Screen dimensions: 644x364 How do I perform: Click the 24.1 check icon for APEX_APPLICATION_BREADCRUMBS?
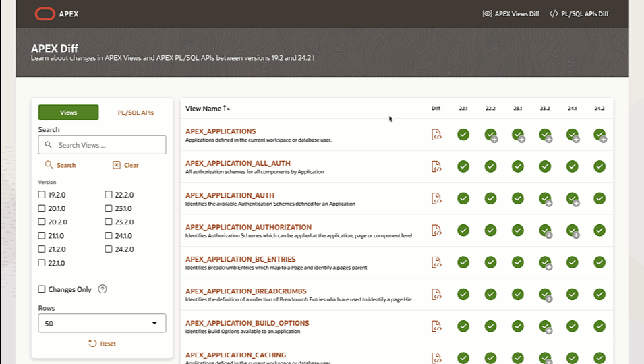(573, 295)
